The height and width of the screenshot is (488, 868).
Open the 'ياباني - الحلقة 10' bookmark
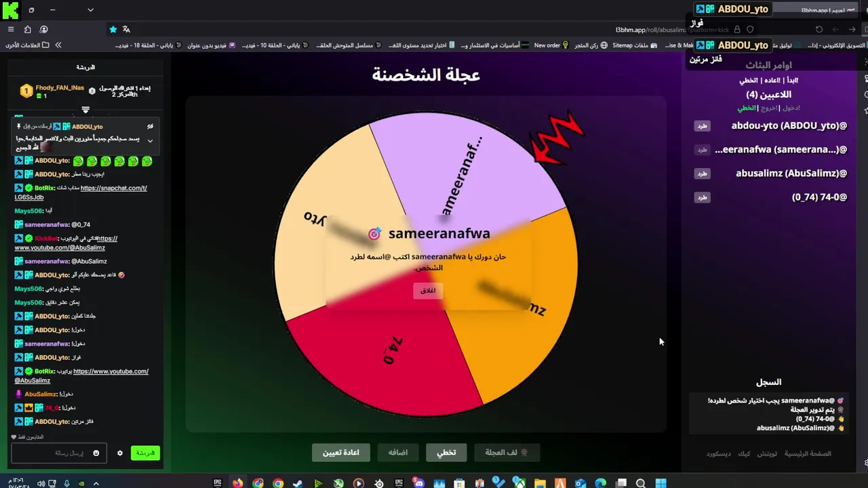coord(275,45)
